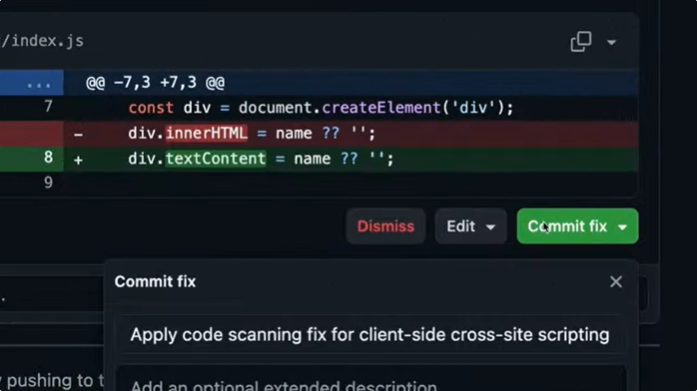This screenshot has width=697, height=391.
Task: Close the Commit fix dialog
Action: click(x=616, y=281)
